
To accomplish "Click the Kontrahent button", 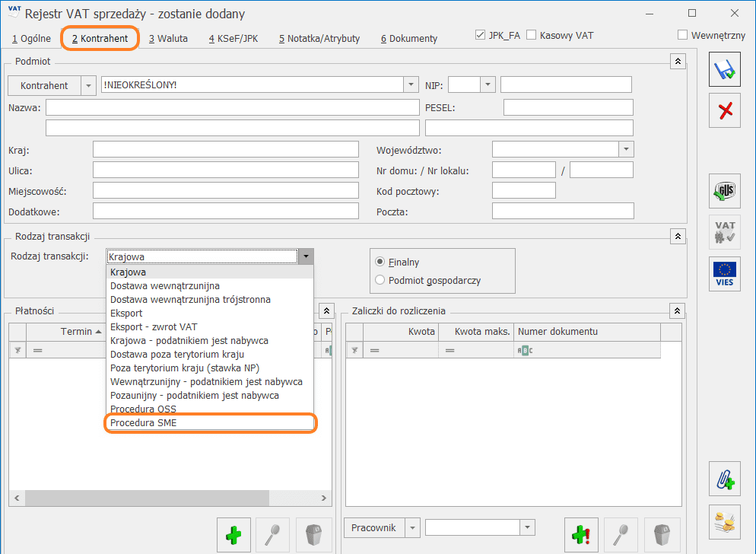I will pos(44,85).
